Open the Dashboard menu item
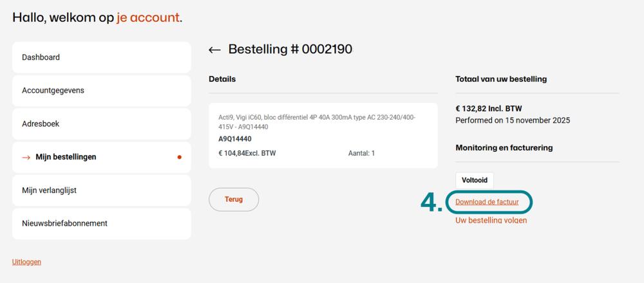The height and width of the screenshot is (283, 644). click(x=101, y=57)
